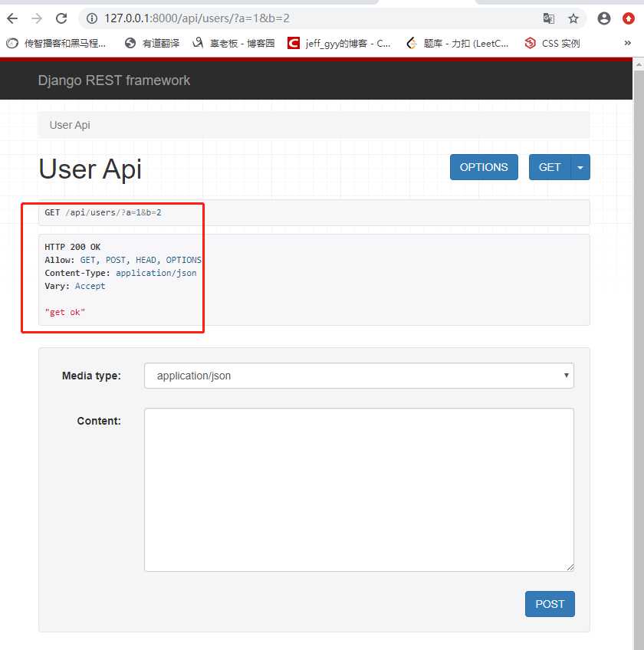644x650 pixels.
Task: Click the Django REST framework brand link
Action: pos(114,80)
